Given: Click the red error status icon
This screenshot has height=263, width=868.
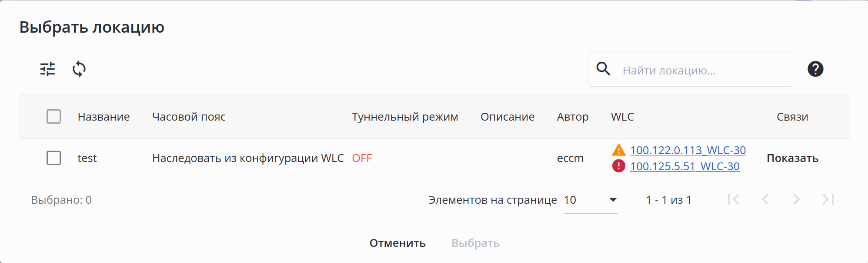Looking at the screenshot, I should 618,166.
